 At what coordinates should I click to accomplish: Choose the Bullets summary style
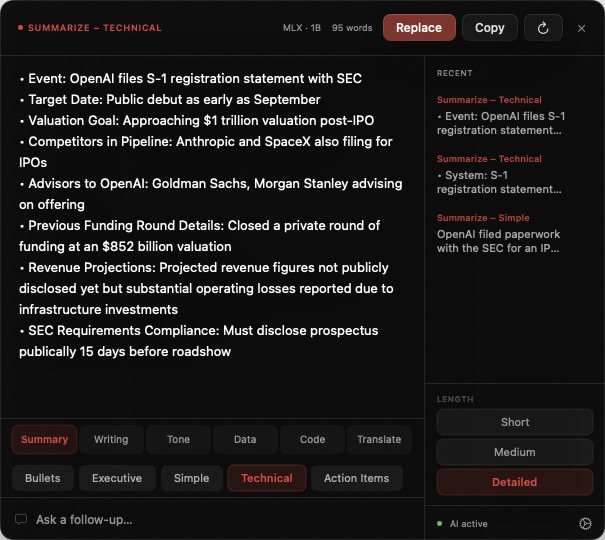pos(43,478)
